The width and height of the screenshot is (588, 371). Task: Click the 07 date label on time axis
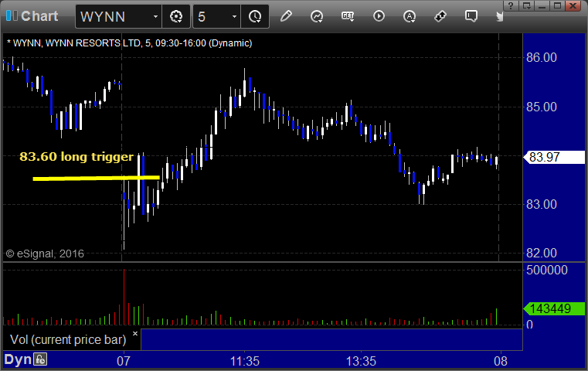point(124,361)
